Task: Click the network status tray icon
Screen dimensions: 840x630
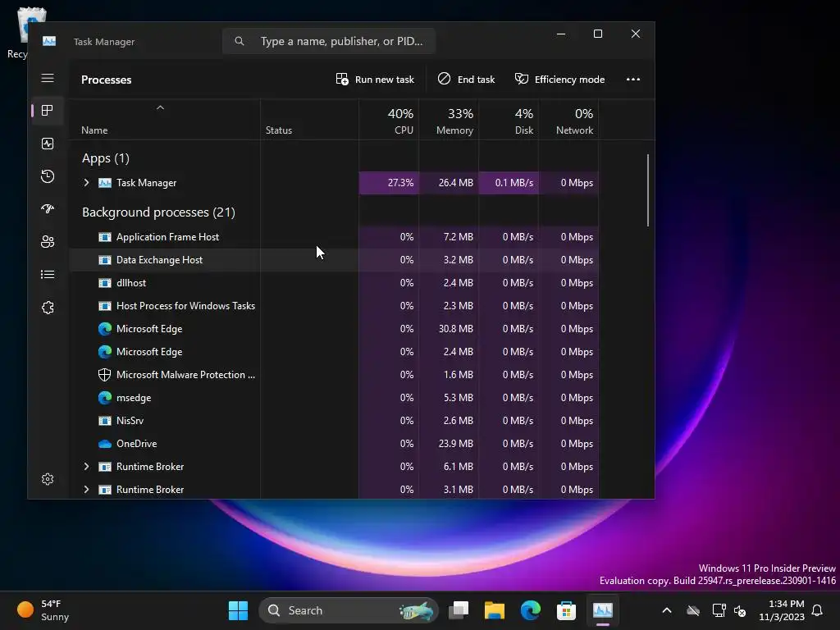Action: tap(719, 610)
